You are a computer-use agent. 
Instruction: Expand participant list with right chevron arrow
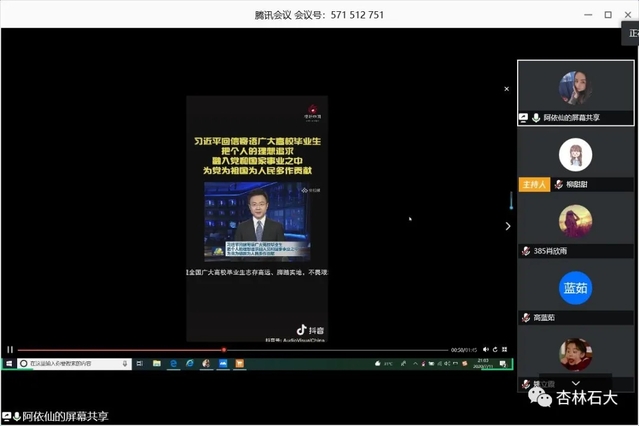click(x=508, y=226)
